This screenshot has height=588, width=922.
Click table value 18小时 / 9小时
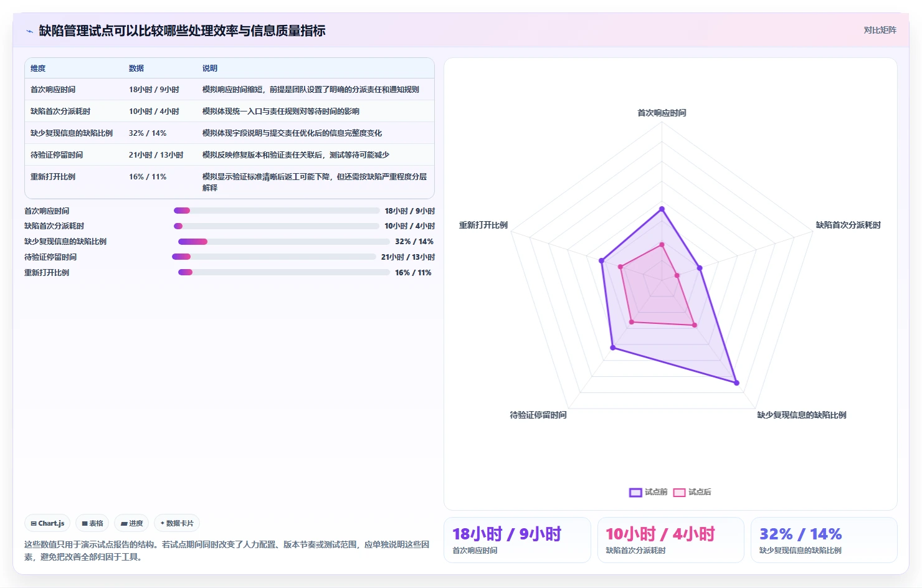point(154,90)
